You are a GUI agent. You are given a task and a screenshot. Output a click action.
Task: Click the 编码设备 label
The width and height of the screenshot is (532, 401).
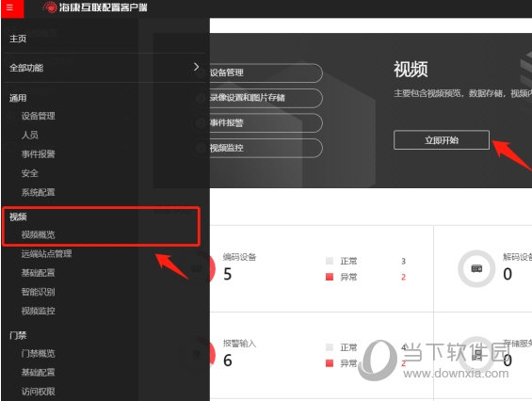tap(239, 257)
